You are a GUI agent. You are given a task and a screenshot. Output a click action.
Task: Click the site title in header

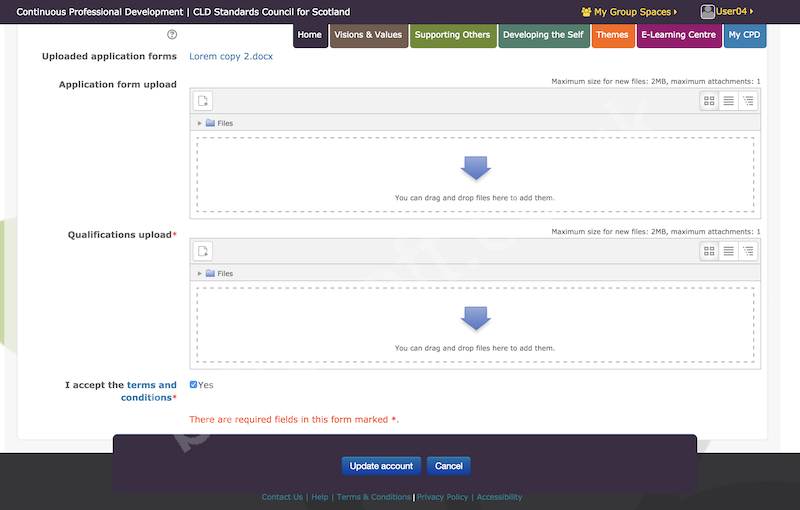tap(183, 12)
